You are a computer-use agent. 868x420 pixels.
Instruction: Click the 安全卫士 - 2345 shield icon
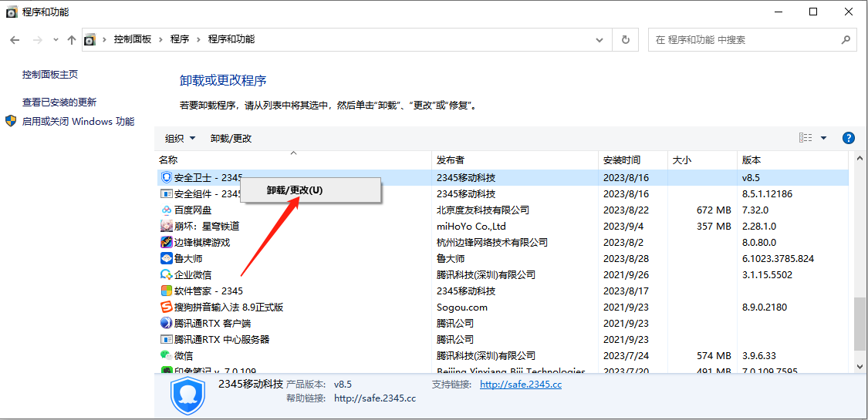point(167,178)
